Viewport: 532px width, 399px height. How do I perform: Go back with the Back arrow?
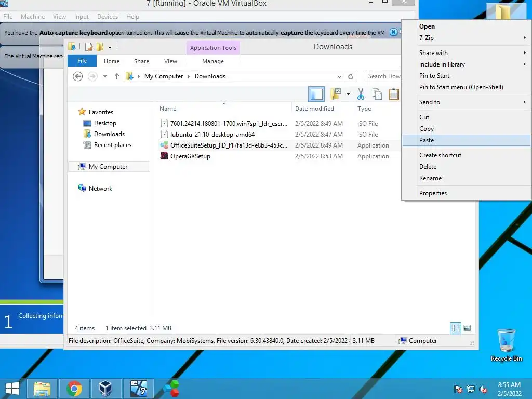[78, 76]
